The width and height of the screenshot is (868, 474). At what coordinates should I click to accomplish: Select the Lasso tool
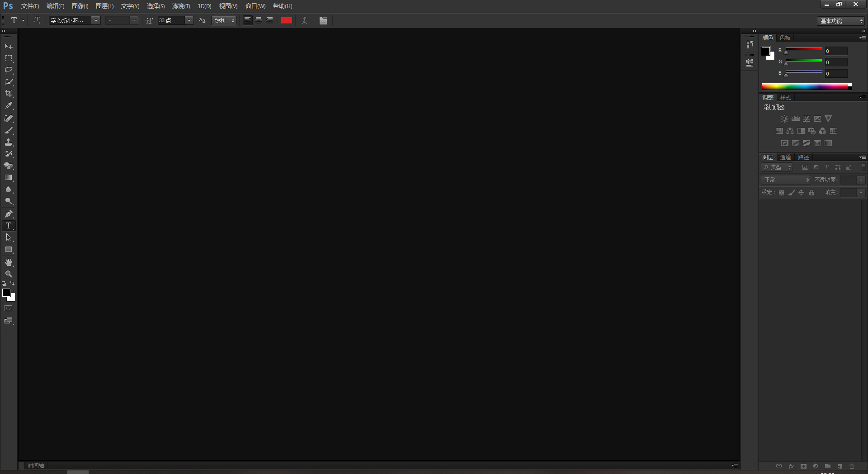click(9, 70)
